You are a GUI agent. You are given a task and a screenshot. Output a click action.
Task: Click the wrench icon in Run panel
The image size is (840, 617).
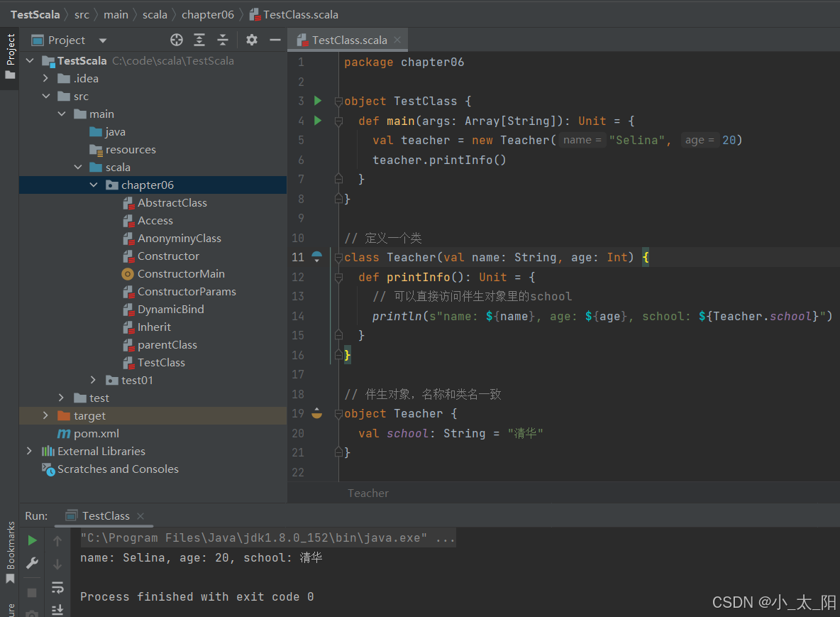pyautogui.click(x=32, y=563)
